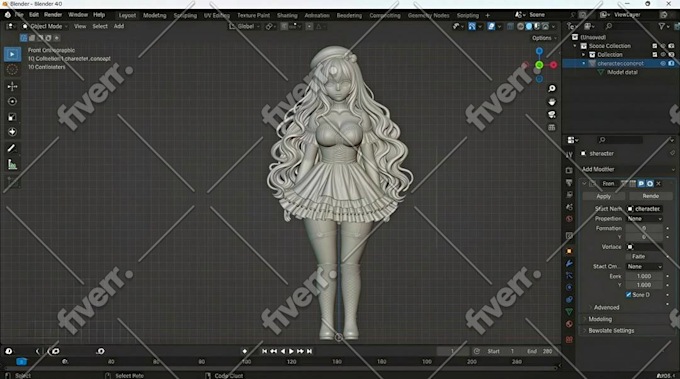Switch to the Modeling workspace tab
The height and width of the screenshot is (379, 680).
154,16
